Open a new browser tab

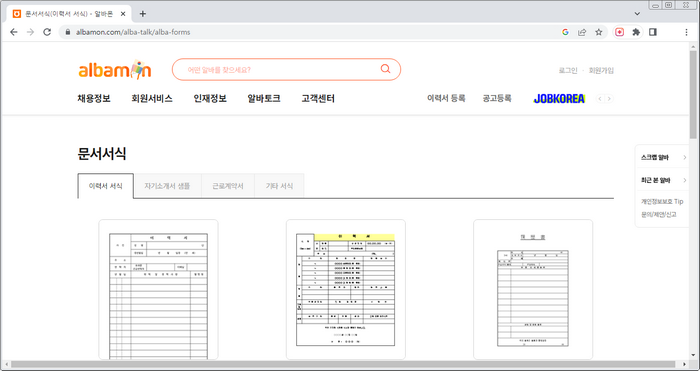[x=142, y=14]
